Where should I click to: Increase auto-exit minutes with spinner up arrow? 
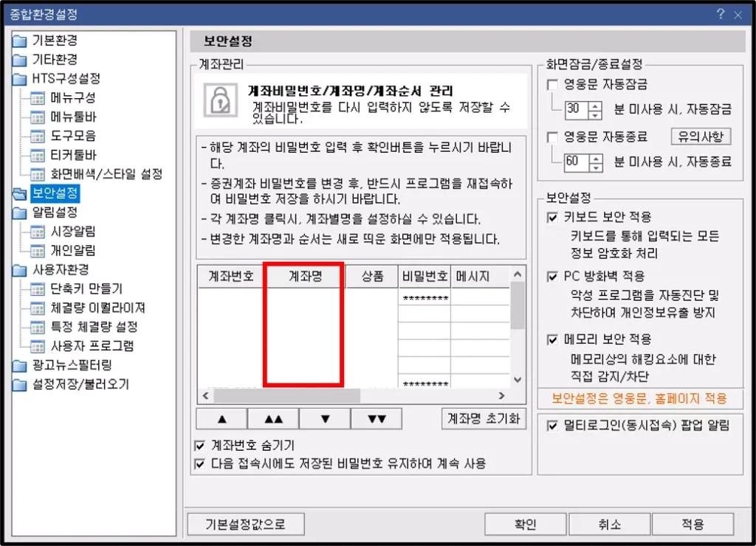tap(596, 158)
